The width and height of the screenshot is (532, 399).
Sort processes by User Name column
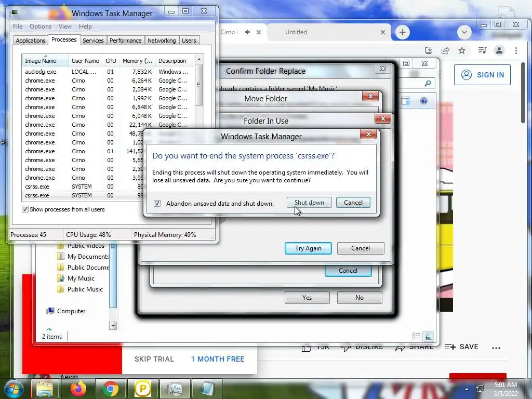click(x=86, y=61)
